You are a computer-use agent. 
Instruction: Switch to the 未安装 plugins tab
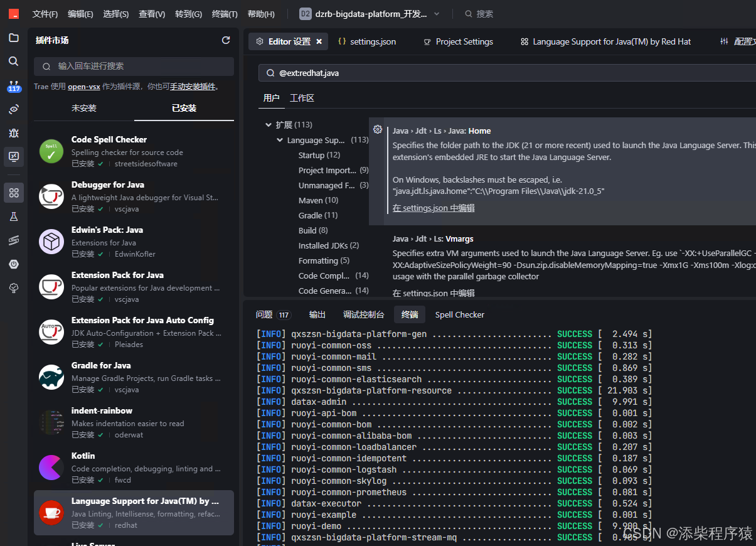[84, 108]
